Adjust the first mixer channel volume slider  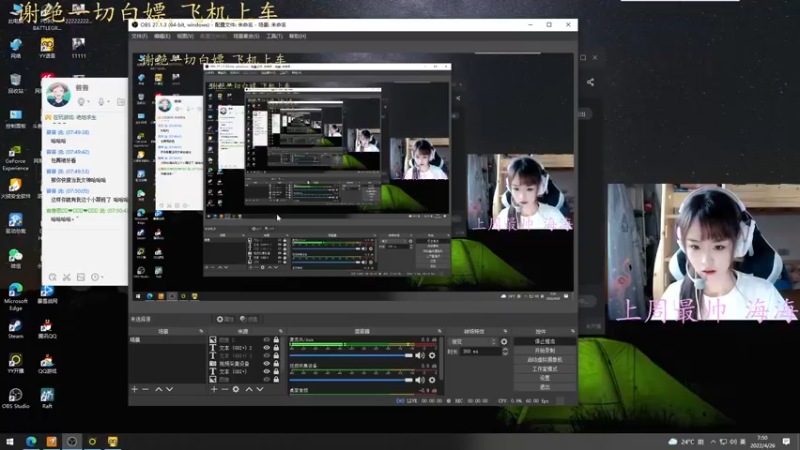point(351,355)
